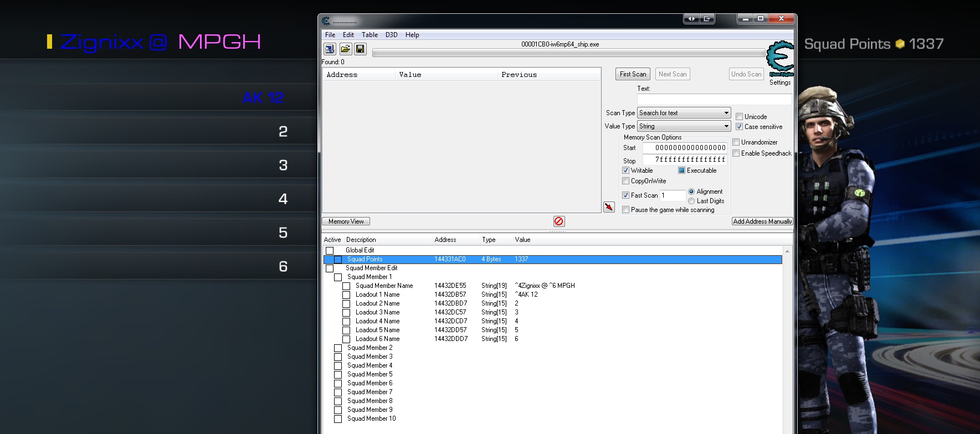Open the process list icon
This screenshot has width=980, height=434.
[x=330, y=49]
